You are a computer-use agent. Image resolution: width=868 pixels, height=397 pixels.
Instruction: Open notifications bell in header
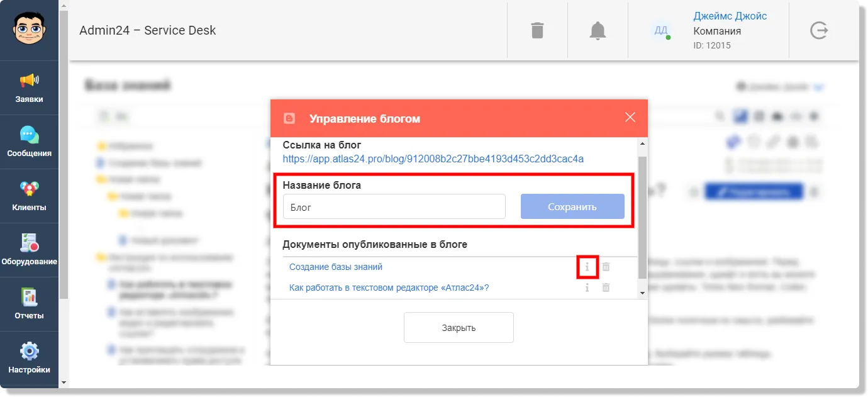(598, 30)
